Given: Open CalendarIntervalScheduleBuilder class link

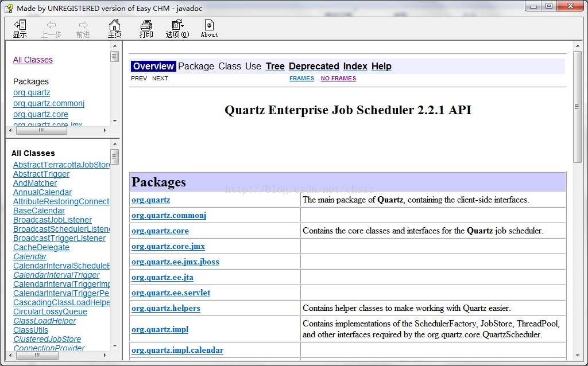Looking at the screenshot, I should tap(61, 266).
